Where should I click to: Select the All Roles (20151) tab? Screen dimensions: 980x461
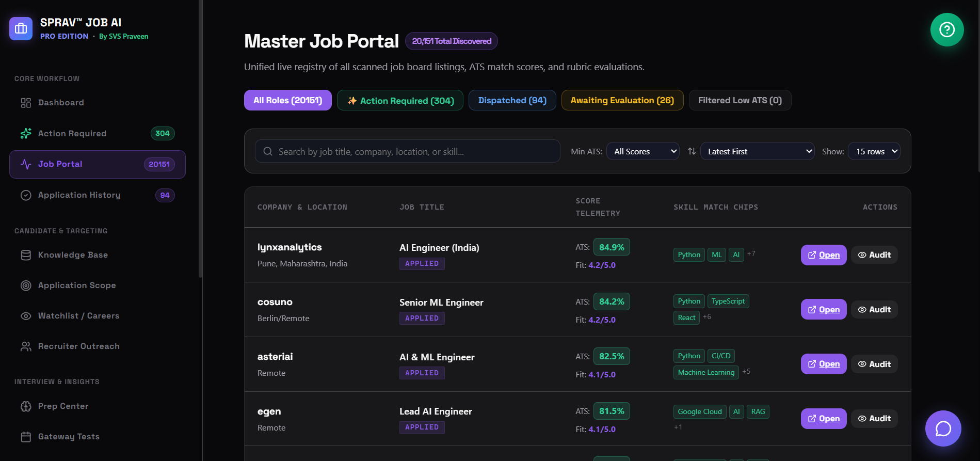pyautogui.click(x=288, y=100)
